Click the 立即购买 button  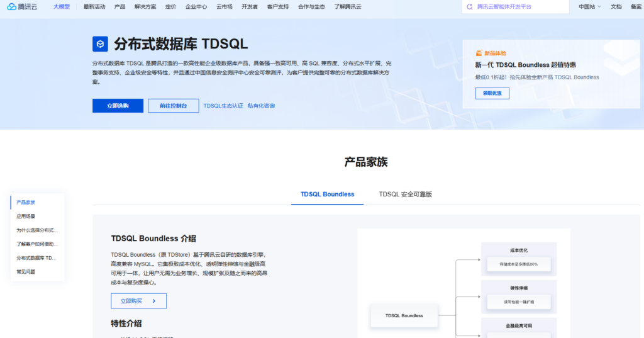[139, 301]
